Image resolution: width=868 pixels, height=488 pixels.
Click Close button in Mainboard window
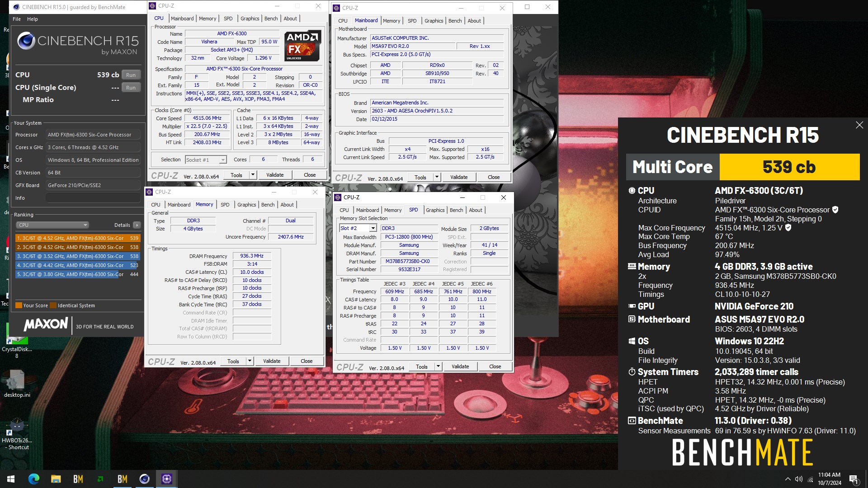494,177
